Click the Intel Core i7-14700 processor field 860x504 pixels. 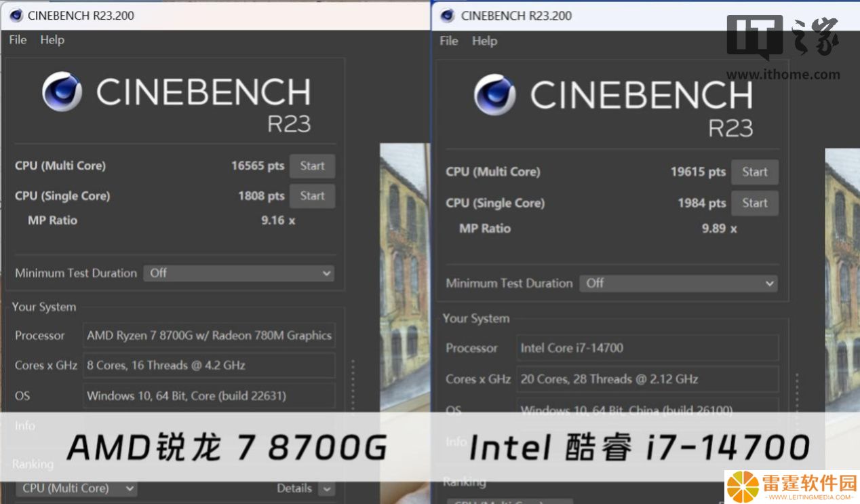[647, 348]
